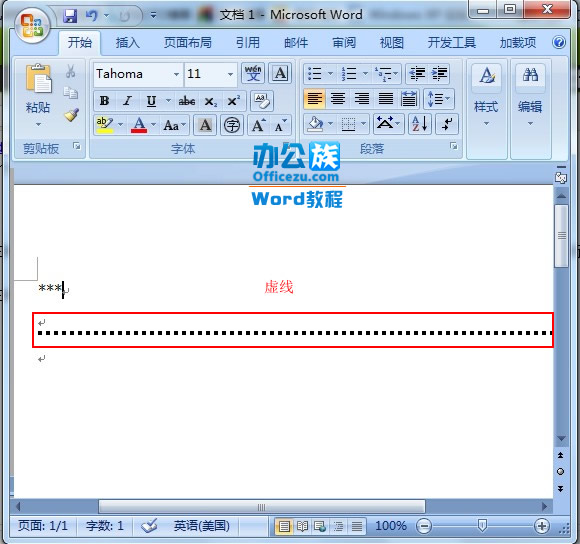This screenshot has width=580, height=544.
Task: Open the Paragraph dialog launcher
Action: pos(453,146)
